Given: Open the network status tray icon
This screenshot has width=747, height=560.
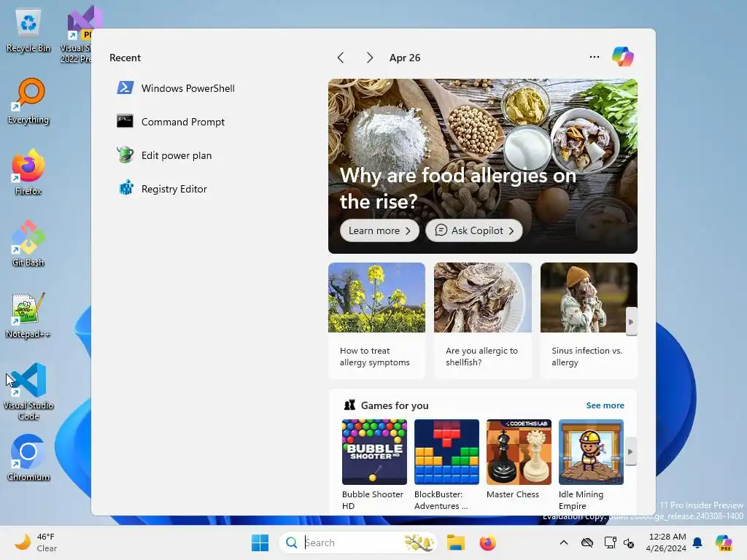Looking at the screenshot, I should (x=610, y=542).
